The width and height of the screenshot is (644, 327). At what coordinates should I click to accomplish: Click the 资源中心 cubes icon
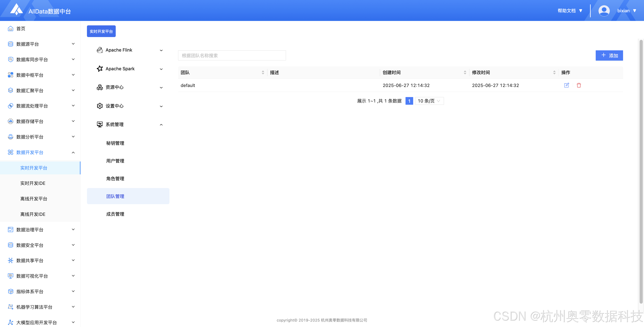(100, 87)
